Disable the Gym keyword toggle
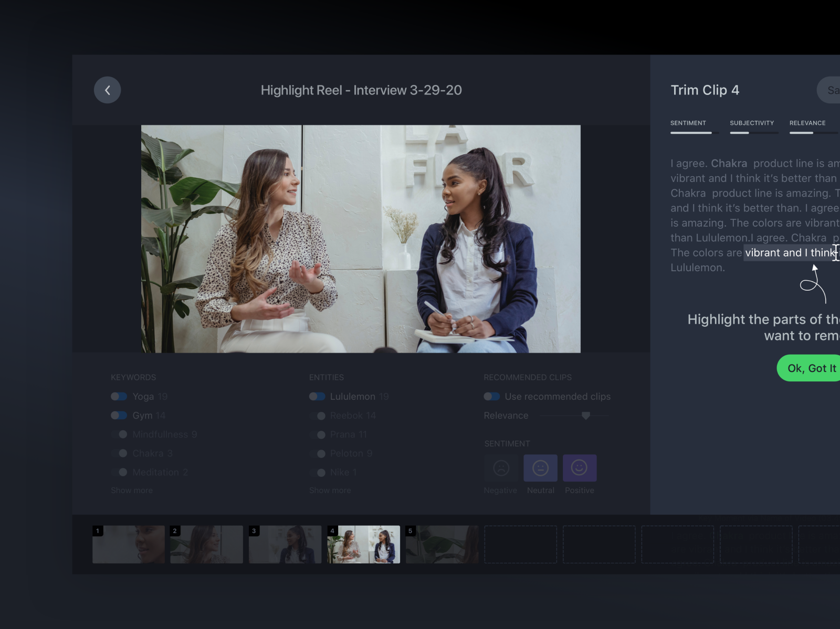This screenshot has height=629, width=840. coord(119,415)
